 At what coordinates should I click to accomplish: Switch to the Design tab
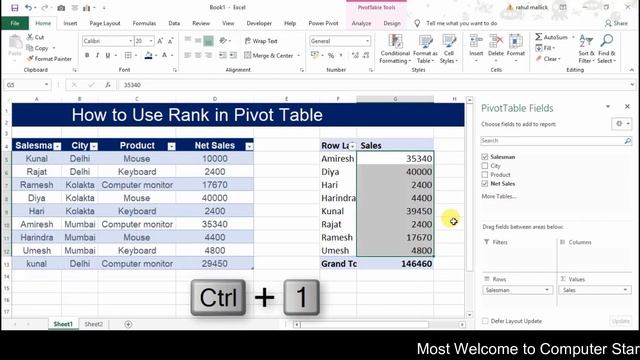pyautogui.click(x=392, y=23)
